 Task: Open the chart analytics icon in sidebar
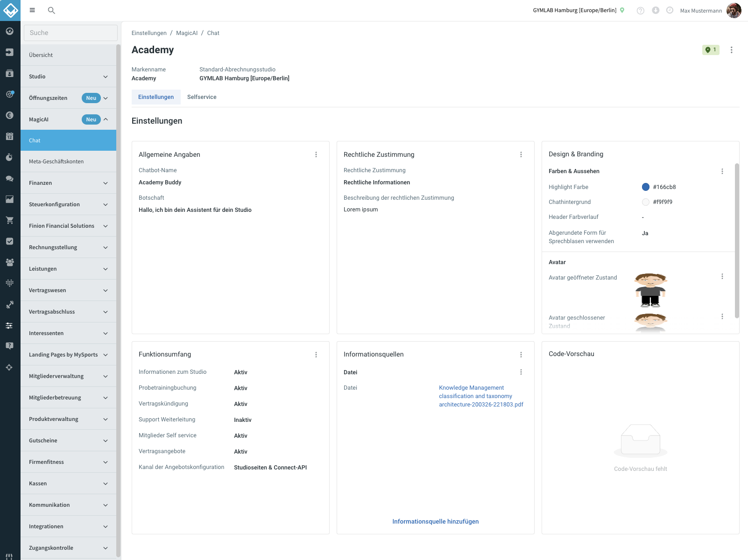[x=9, y=199]
